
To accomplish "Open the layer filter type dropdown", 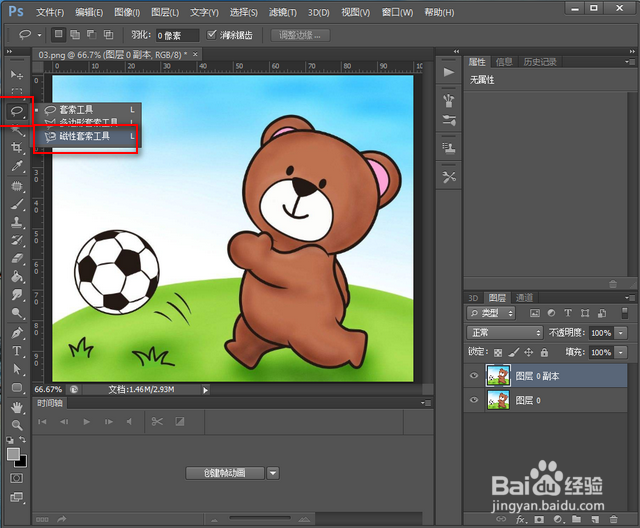I will pyautogui.click(x=491, y=313).
